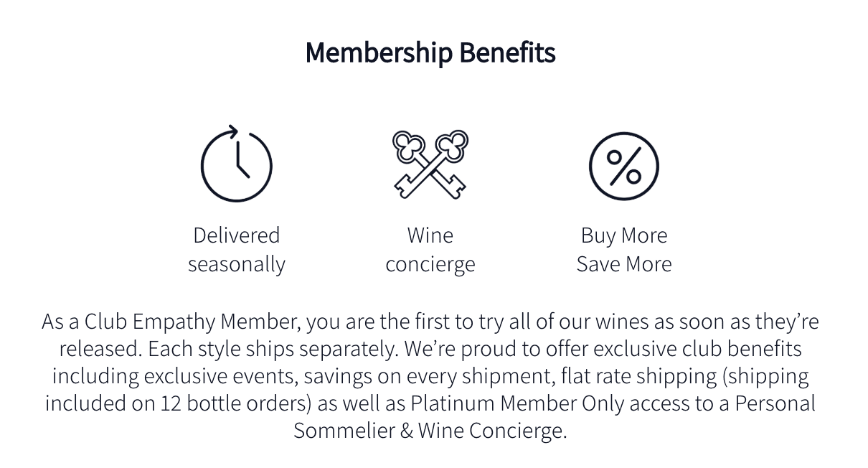Click the word "released" in the description
The image size is (868, 468).
coord(99,348)
